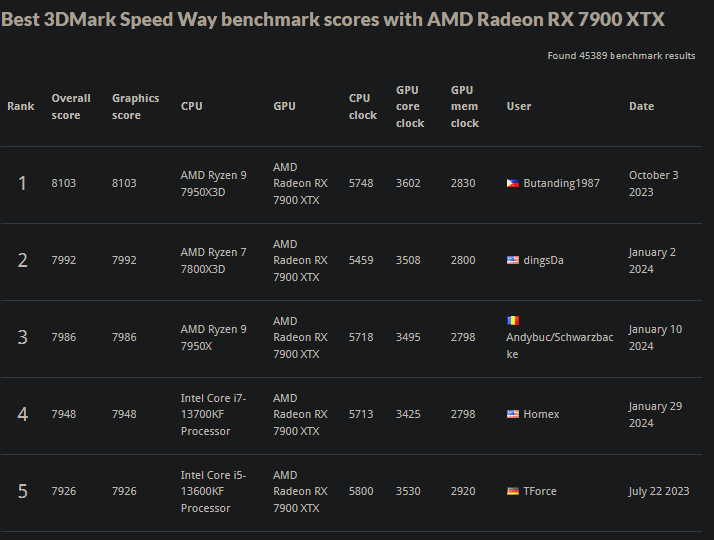This screenshot has height=540, width=714.
Task: Open rank 1 score 8103 result
Action: coord(63,183)
